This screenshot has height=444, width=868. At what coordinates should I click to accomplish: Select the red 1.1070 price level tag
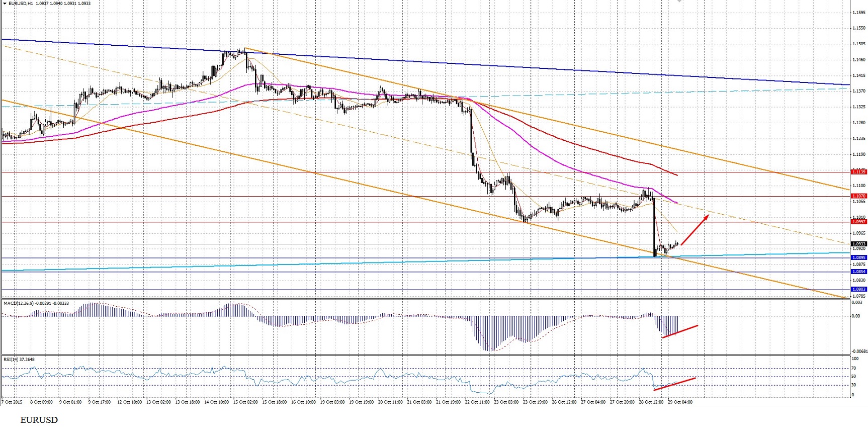858,196
